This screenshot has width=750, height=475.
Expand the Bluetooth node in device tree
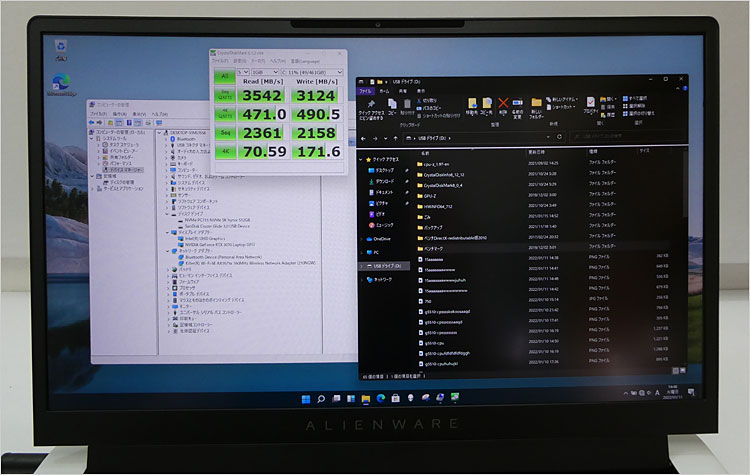[x=168, y=139]
